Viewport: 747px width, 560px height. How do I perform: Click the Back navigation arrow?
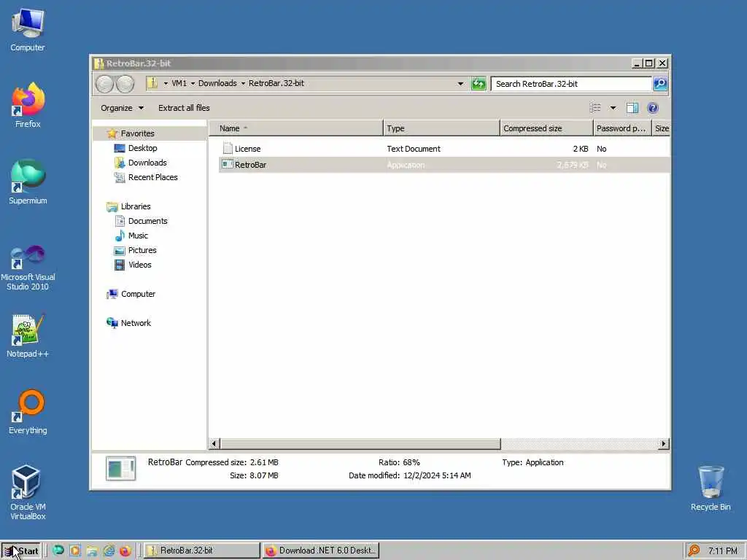[x=104, y=84]
